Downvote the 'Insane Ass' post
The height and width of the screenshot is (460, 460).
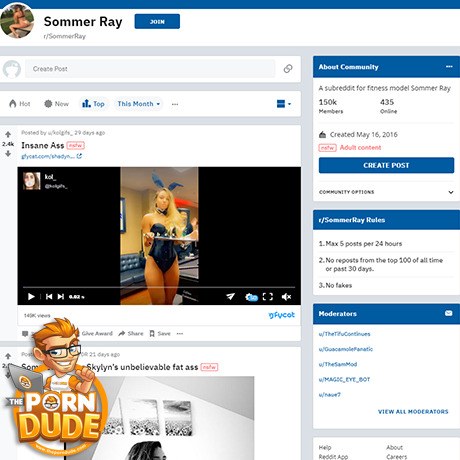point(8,153)
